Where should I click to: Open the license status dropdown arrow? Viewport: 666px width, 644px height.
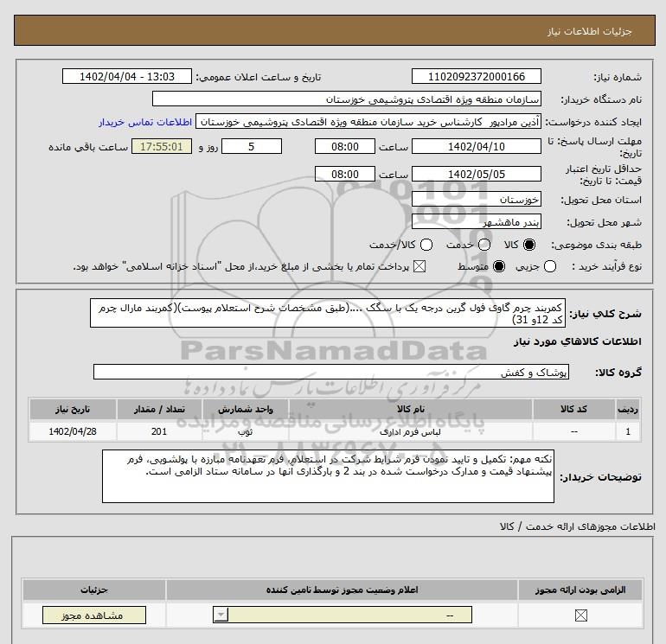(221, 615)
